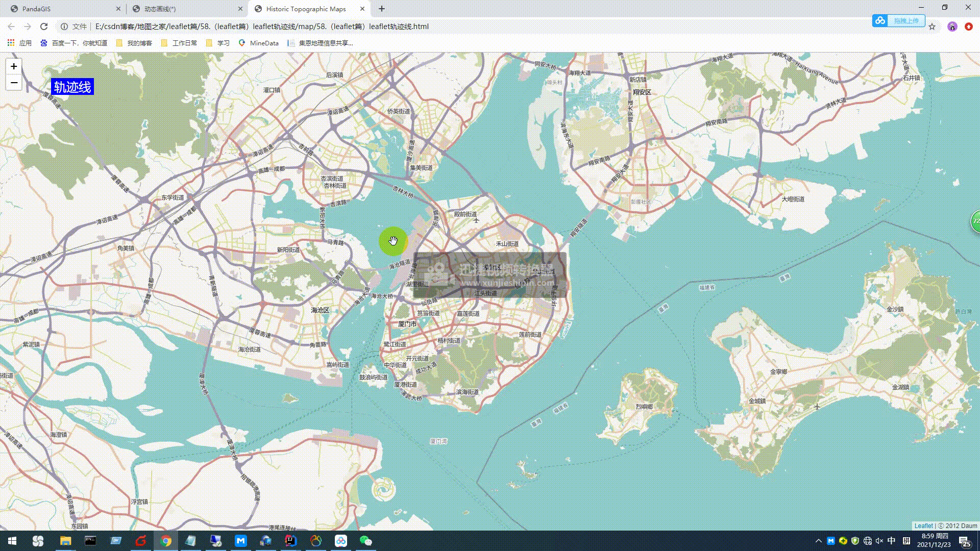Zoom in the Leaflet map
The image size is (980, 551).
(x=14, y=66)
